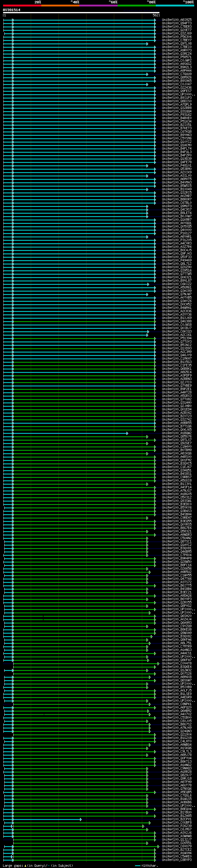Click hit label UniRef100_C8NPK1
The height and width of the screenshot is (868, 197).
point(177,704)
